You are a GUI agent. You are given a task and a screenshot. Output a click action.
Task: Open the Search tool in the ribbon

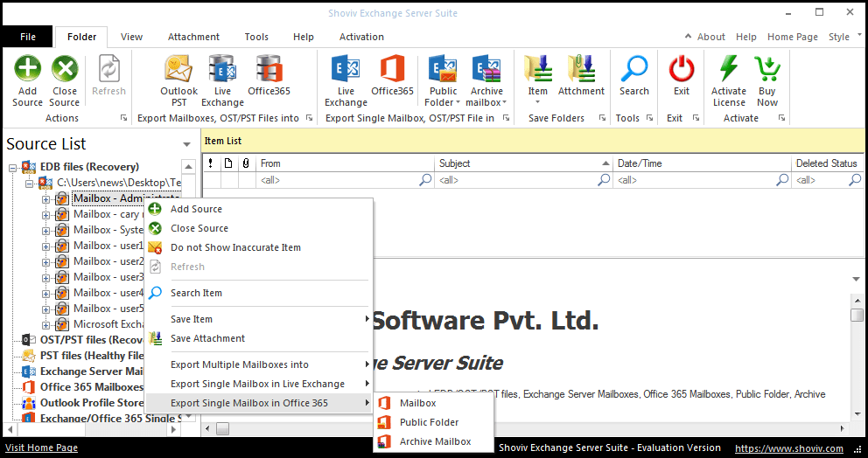tap(633, 68)
